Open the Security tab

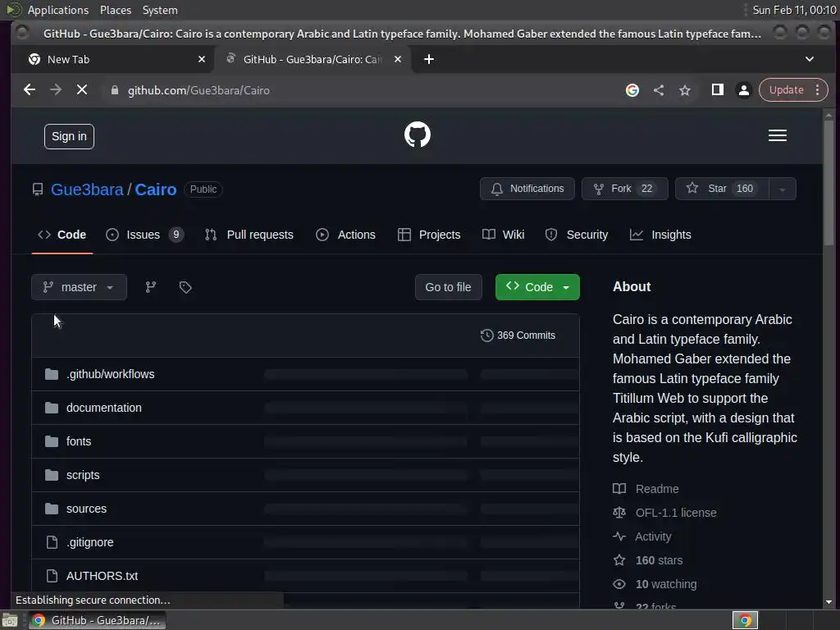pos(577,235)
